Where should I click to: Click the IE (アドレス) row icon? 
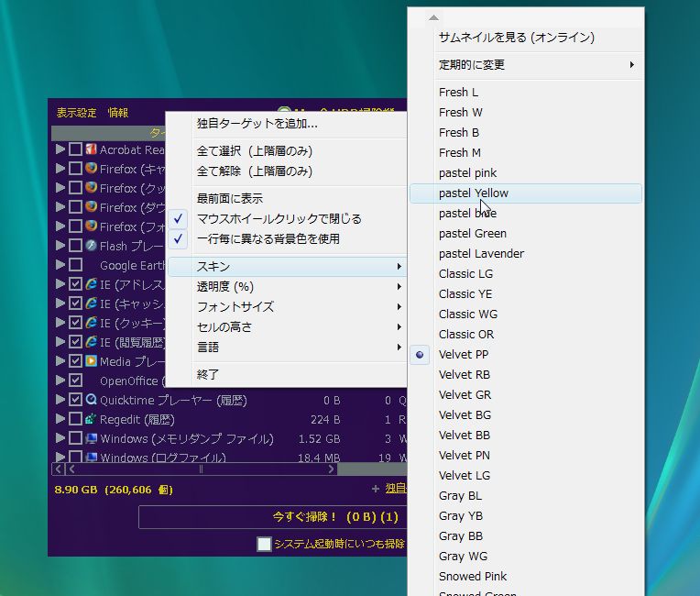pos(91,283)
